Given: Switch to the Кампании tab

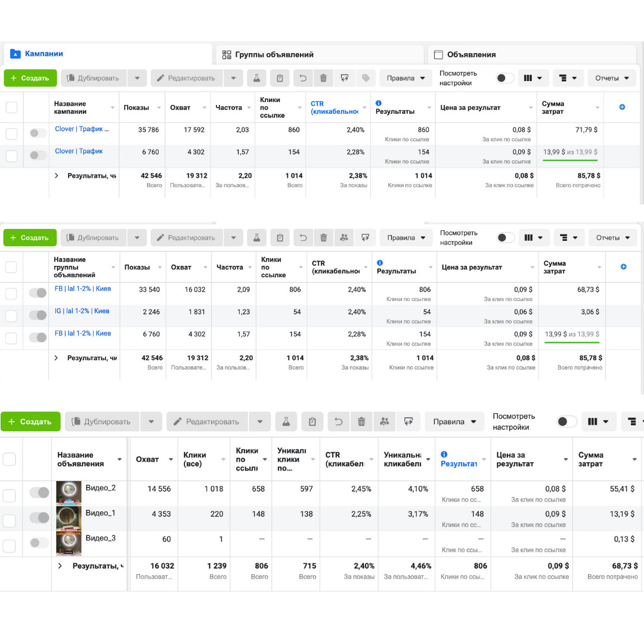Looking at the screenshot, I should pos(108,54).
